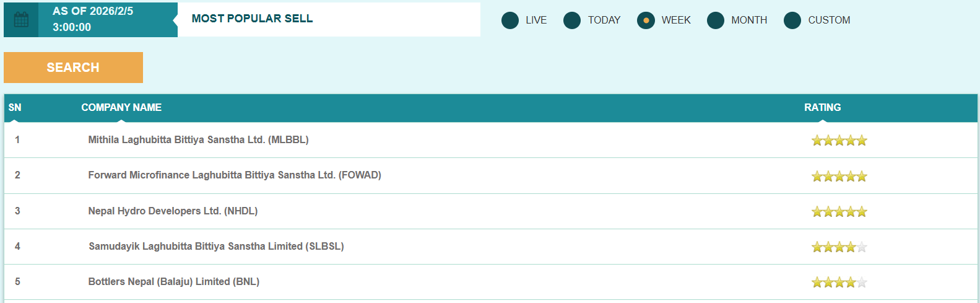Open Samudayik Laghubitta Bittiya Sanstha (SLBSL)
The width and height of the screenshot is (980, 303).
coord(216,247)
